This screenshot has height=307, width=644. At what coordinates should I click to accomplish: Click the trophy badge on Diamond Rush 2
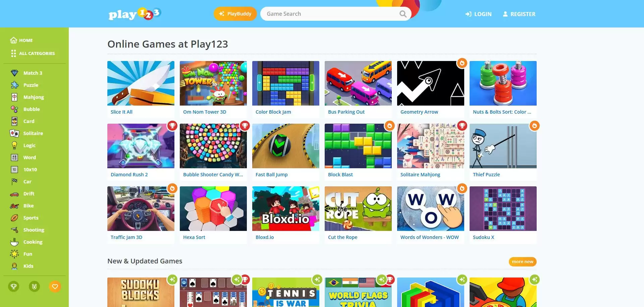[x=172, y=126]
